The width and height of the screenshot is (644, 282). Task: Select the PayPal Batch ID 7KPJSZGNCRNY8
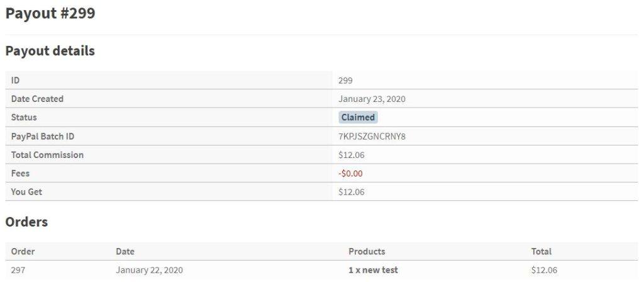[x=372, y=137]
